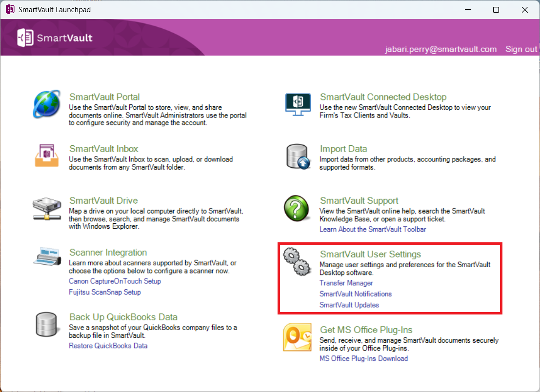Open the SmartVault Portal globe icon

(47, 104)
